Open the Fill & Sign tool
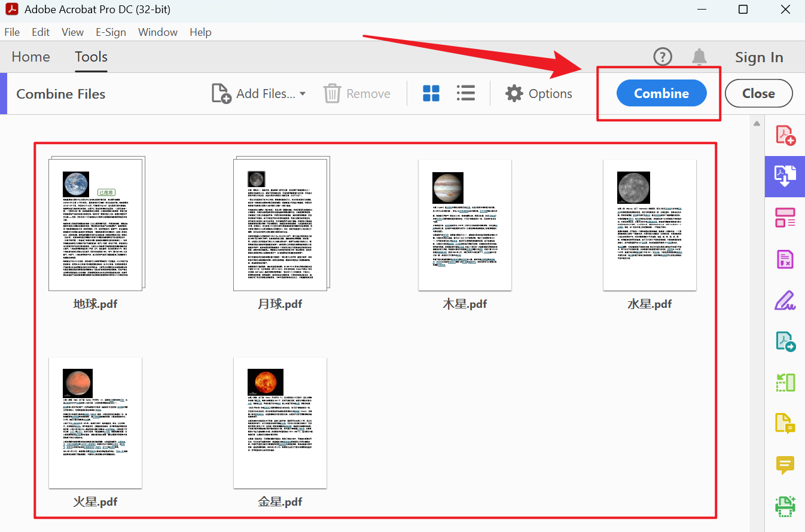This screenshot has width=805, height=532. coord(785,301)
